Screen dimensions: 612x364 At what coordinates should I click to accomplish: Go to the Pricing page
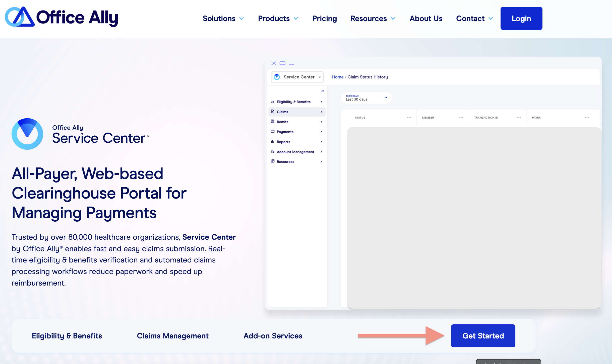tap(324, 19)
